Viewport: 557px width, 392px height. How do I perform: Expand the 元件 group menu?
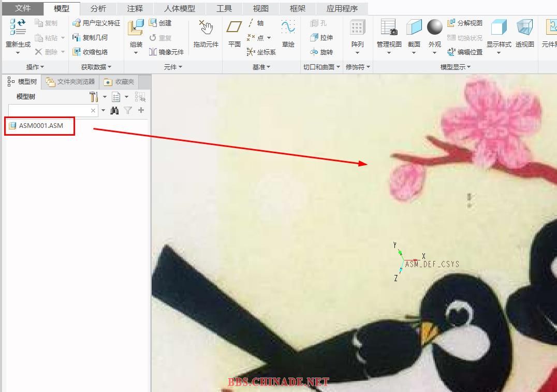pyautogui.click(x=173, y=67)
